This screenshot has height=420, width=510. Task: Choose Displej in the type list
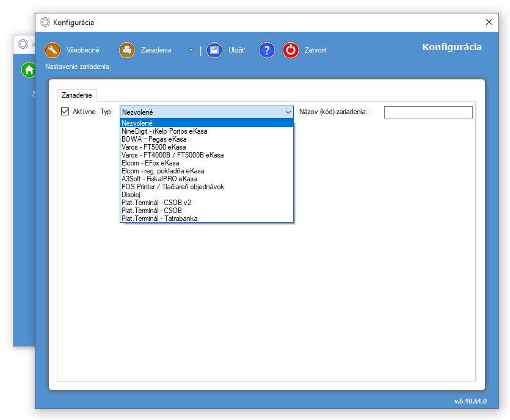131,195
